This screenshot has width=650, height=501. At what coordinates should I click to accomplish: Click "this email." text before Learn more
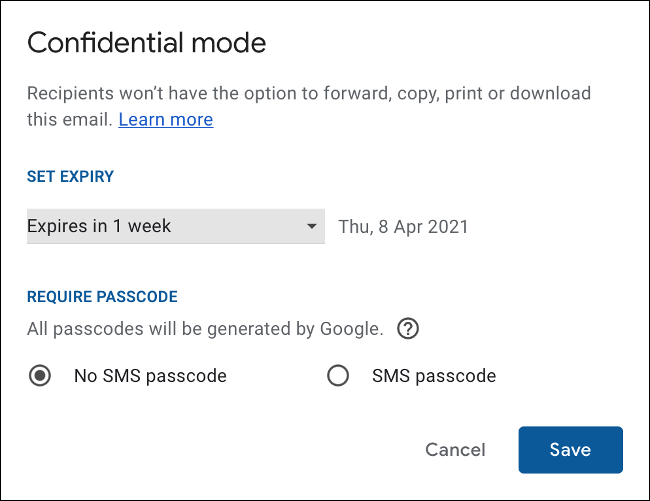[x=69, y=120]
